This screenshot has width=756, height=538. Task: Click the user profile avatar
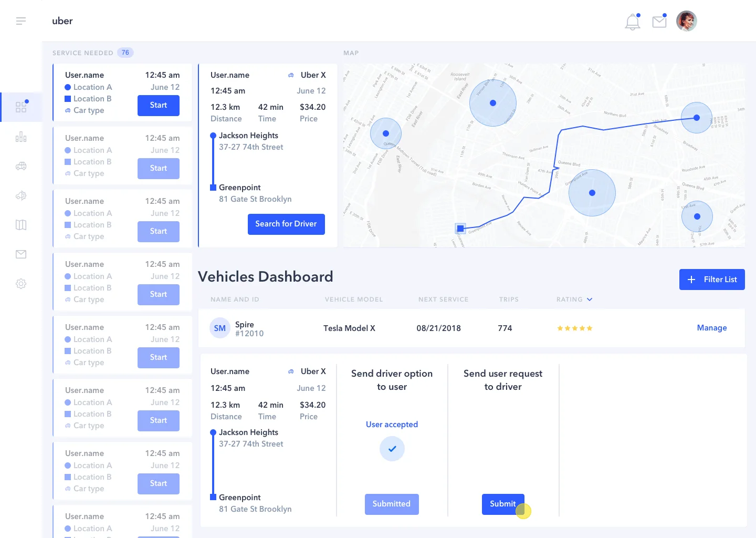pos(687,21)
